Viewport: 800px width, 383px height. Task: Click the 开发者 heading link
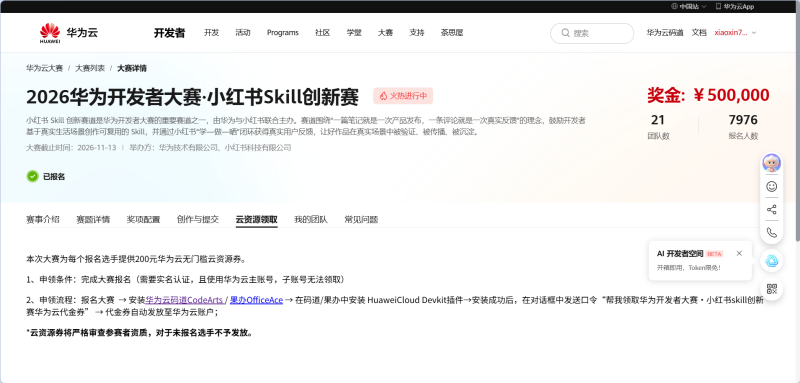169,33
